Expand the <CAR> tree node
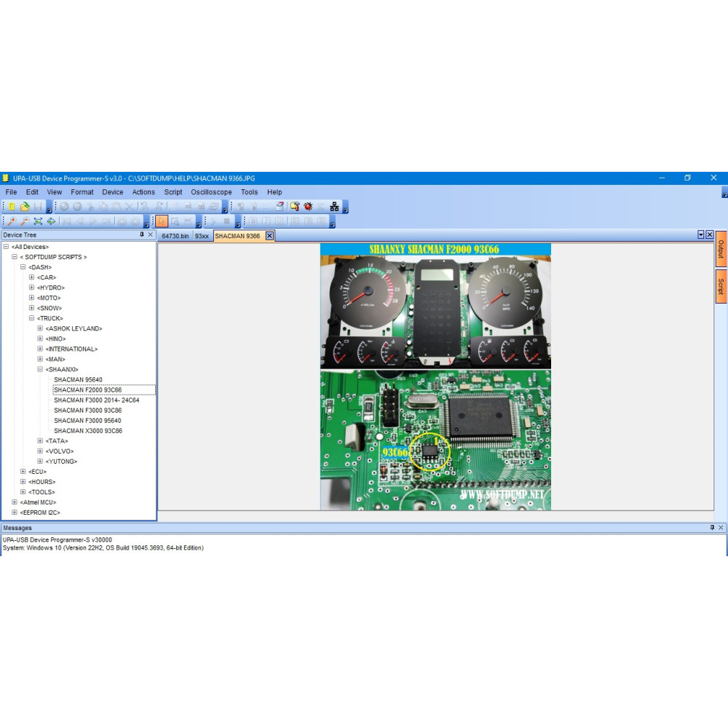Image resolution: width=728 pixels, height=728 pixels. pos(31,277)
